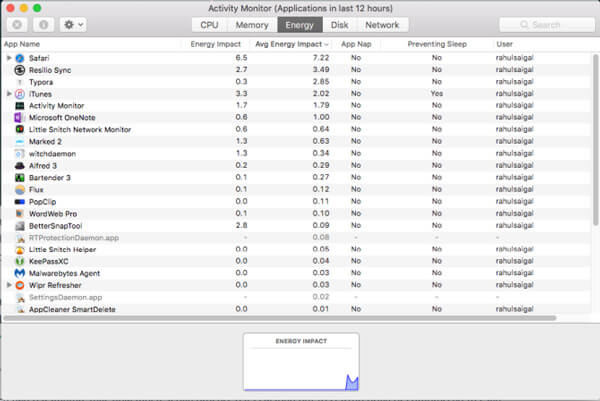Select the Typora row

click(x=297, y=82)
